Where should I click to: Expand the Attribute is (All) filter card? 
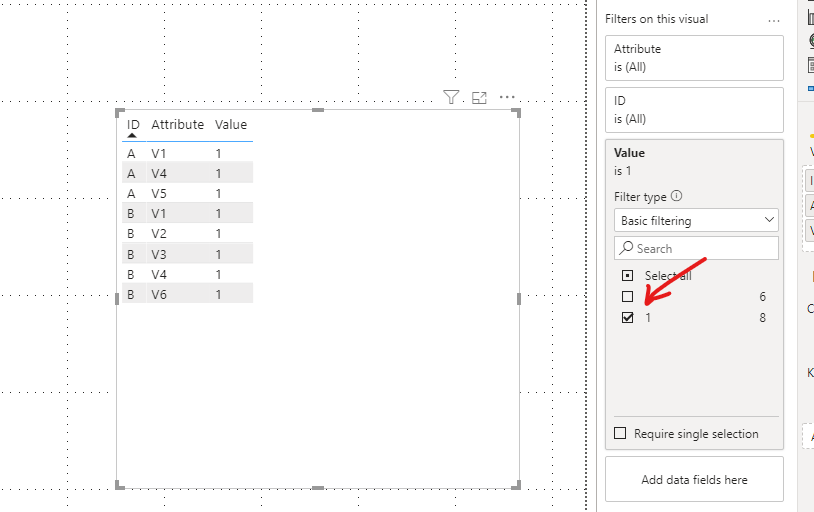(694, 58)
